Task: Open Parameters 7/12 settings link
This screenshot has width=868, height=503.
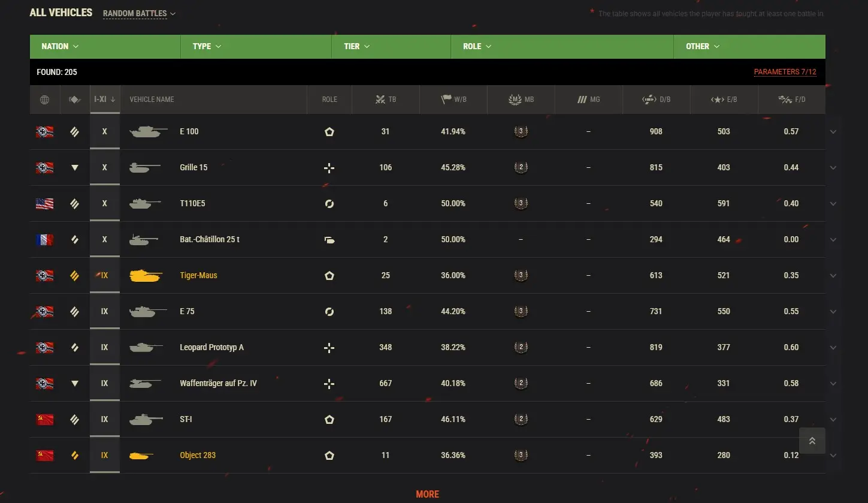Action: tap(785, 72)
